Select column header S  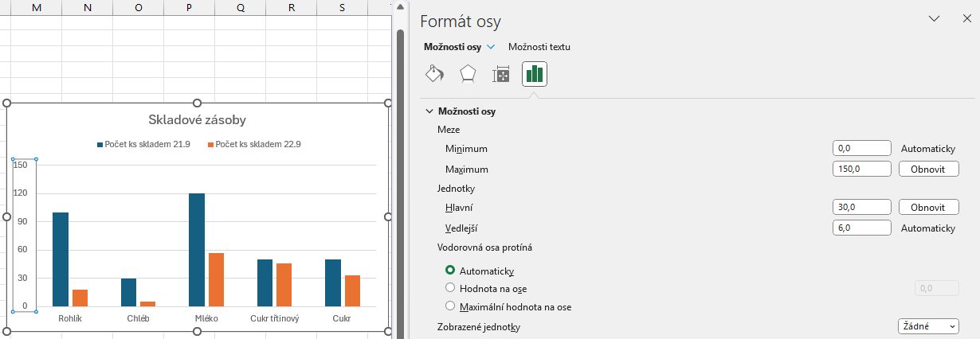[342, 8]
